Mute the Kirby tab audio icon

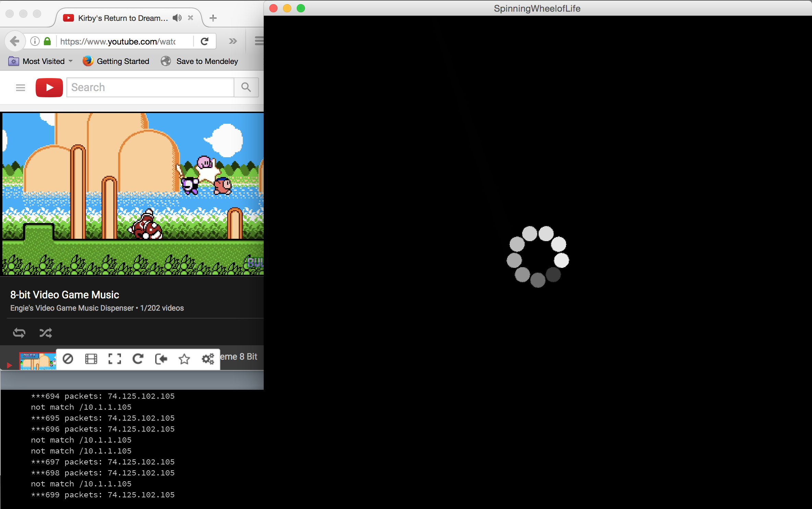177,18
